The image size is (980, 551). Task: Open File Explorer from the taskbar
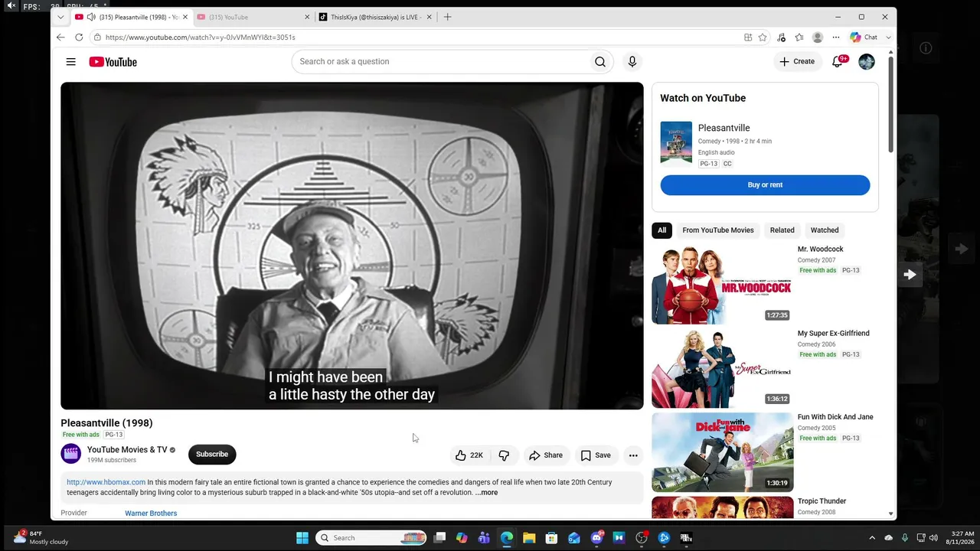(529, 538)
